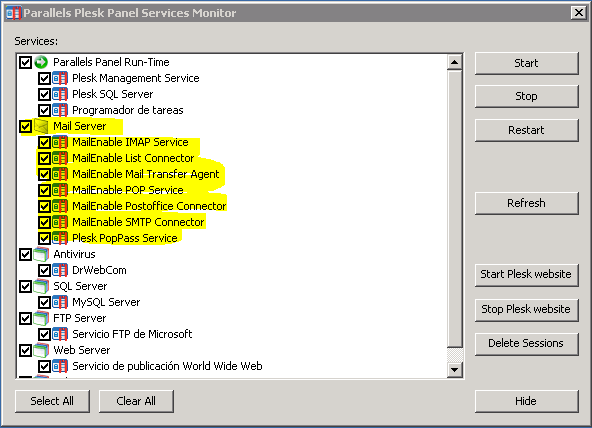The image size is (592, 428).
Task: Click the services list scrollbar thumb
Action: [x=455, y=209]
